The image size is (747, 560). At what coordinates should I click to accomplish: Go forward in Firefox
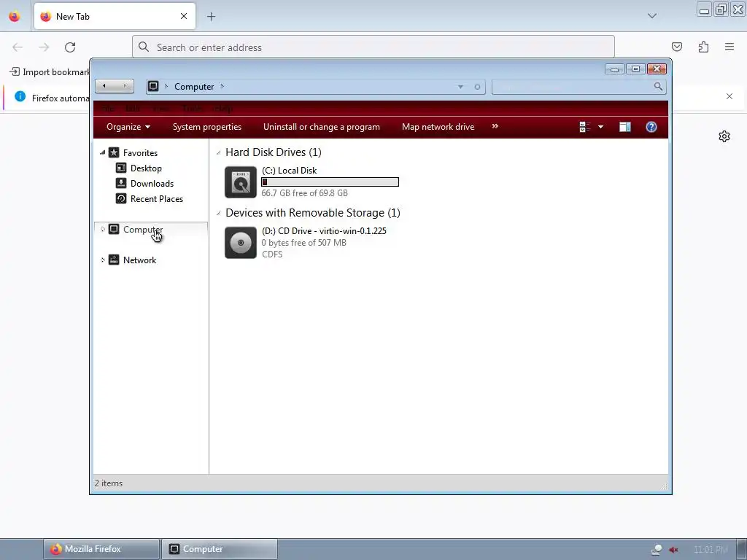tap(44, 47)
